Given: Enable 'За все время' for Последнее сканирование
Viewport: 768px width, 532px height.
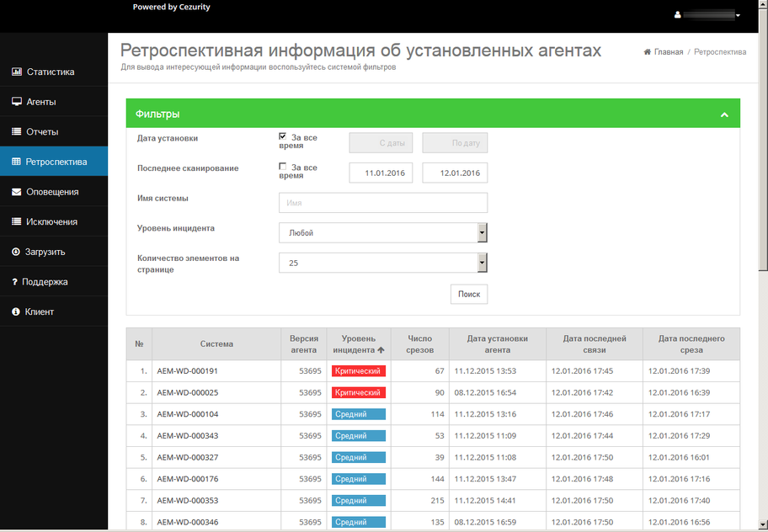Looking at the screenshot, I should coord(283,167).
